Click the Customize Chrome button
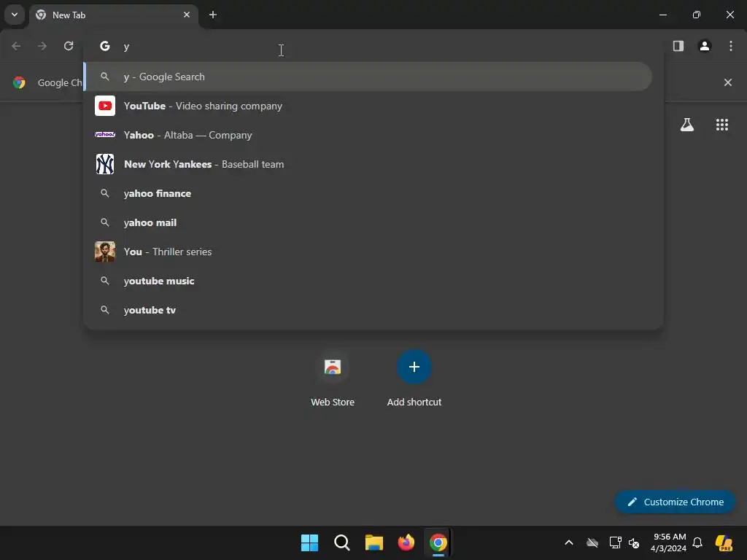Image resolution: width=747 pixels, height=560 pixels. click(675, 502)
